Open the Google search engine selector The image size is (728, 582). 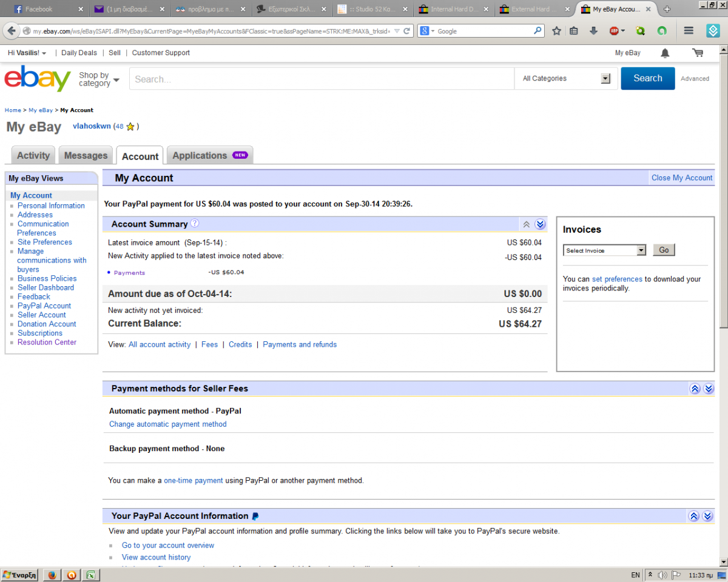(x=426, y=31)
